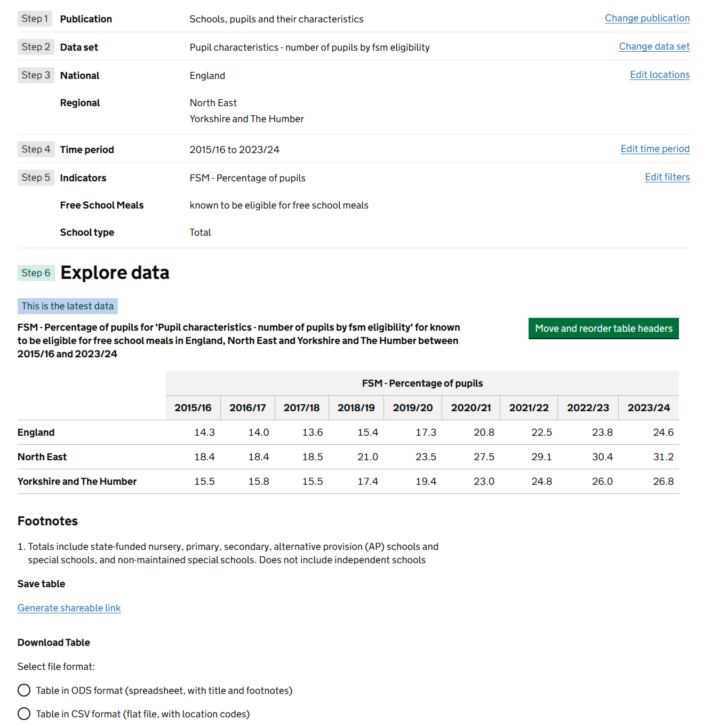Open Edit time period link

pos(654,149)
